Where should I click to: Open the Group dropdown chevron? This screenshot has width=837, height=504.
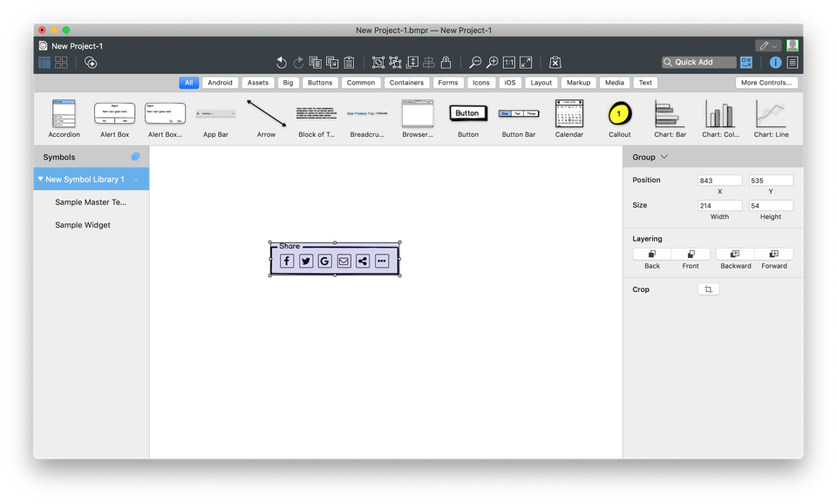[664, 157]
